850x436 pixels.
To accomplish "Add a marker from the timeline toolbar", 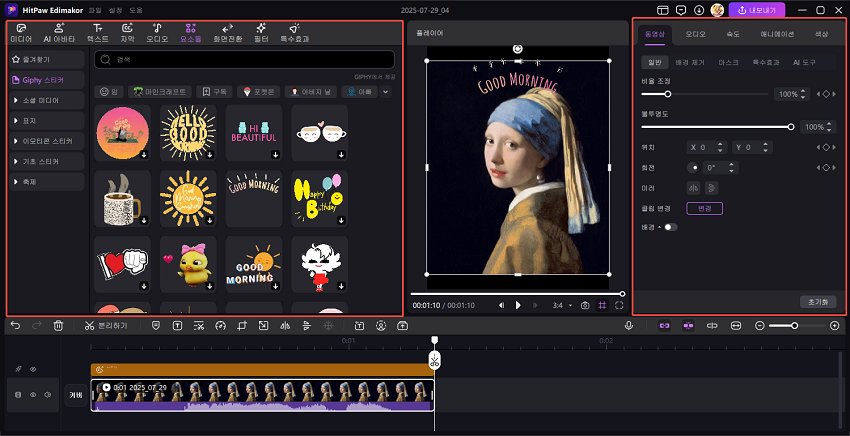I will tap(156, 325).
